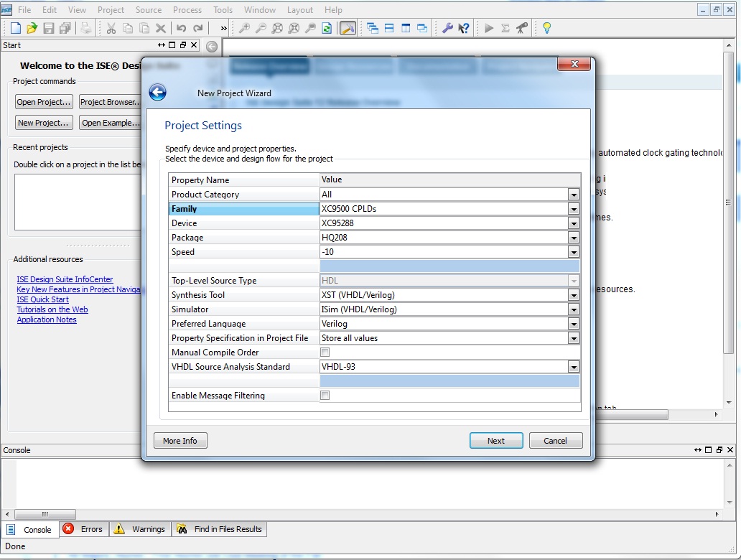741x560 pixels.
Task: Click the Redo arrow icon
Action: pyautogui.click(x=198, y=28)
